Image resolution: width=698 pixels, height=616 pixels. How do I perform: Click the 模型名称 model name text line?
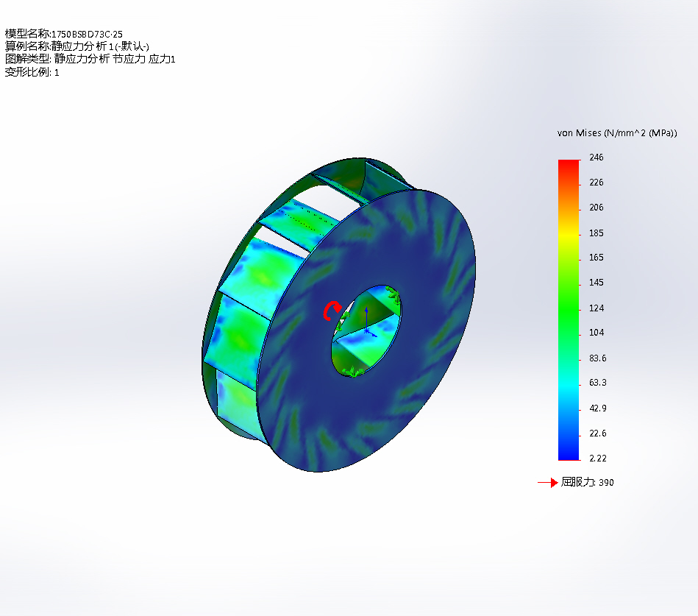point(64,34)
